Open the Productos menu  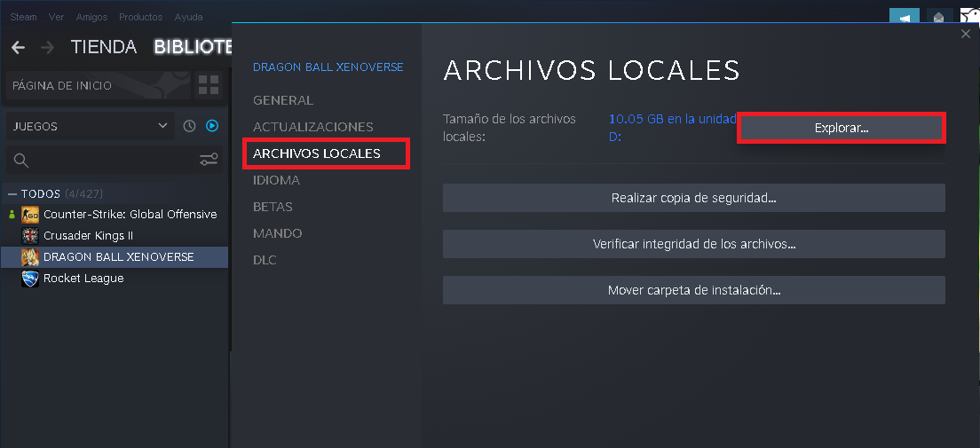point(140,17)
